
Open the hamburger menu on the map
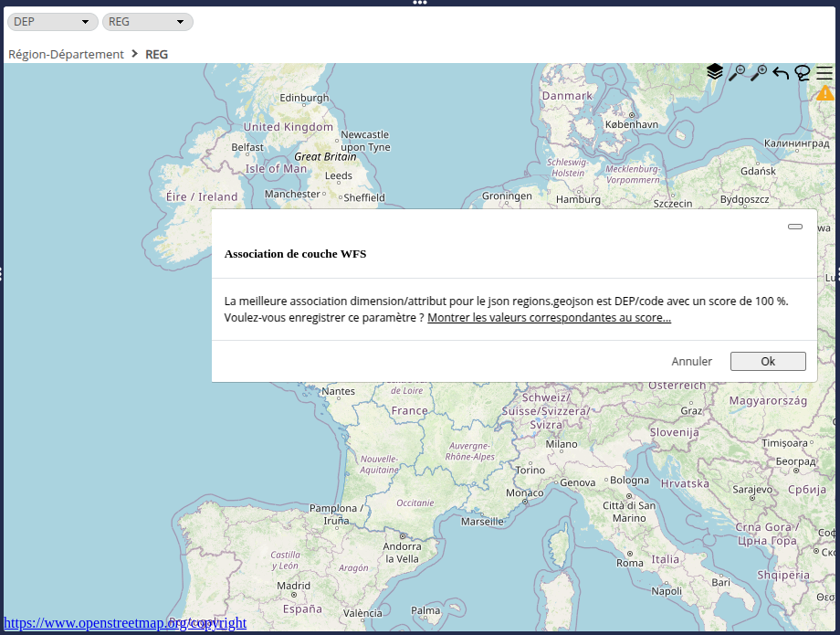(x=824, y=73)
